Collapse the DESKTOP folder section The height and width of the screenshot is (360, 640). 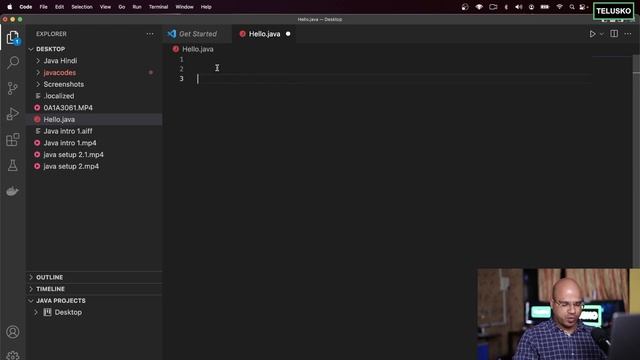point(51,49)
